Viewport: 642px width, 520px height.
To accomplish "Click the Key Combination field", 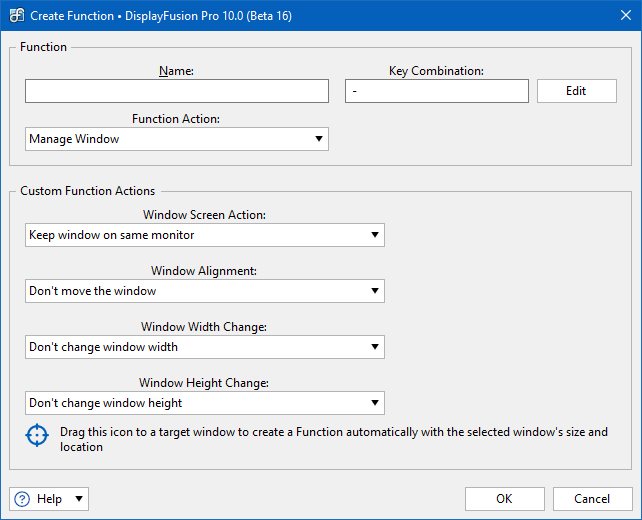I will coord(437,91).
